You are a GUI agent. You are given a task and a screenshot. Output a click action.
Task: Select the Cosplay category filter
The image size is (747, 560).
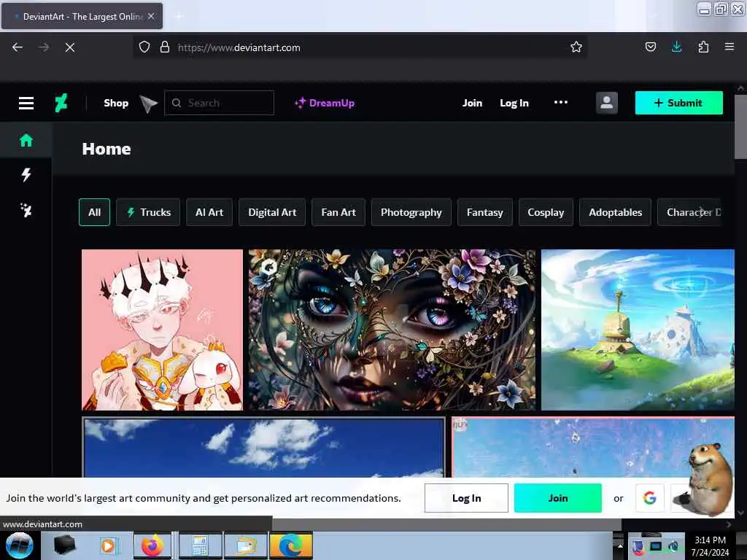click(x=546, y=212)
